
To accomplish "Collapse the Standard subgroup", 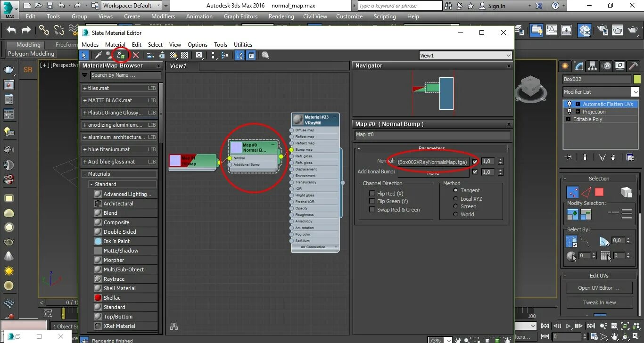I will pyautogui.click(x=91, y=184).
